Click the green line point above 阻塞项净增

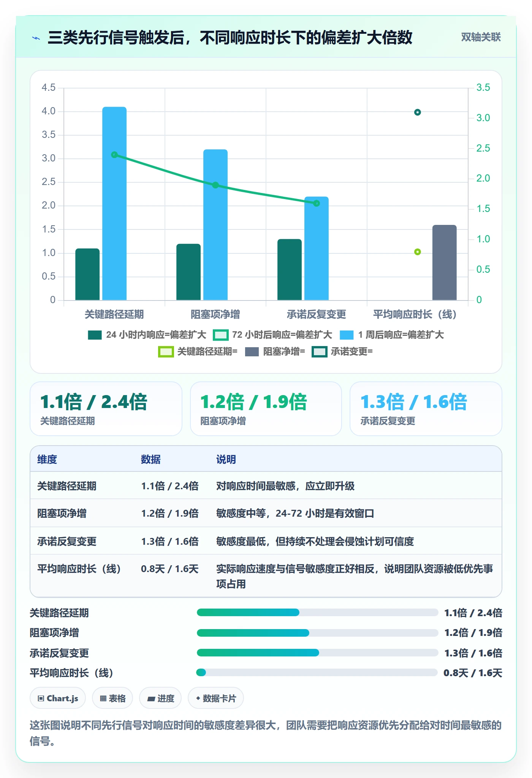[215, 185]
